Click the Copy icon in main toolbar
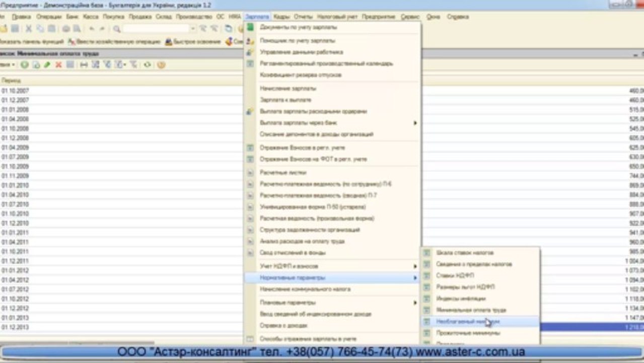 tap(40, 29)
